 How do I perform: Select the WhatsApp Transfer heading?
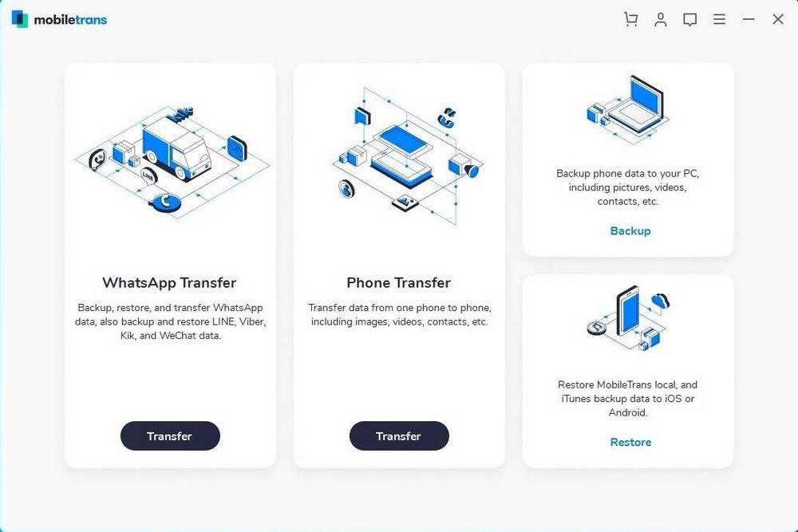pyautogui.click(x=169, y=283)
